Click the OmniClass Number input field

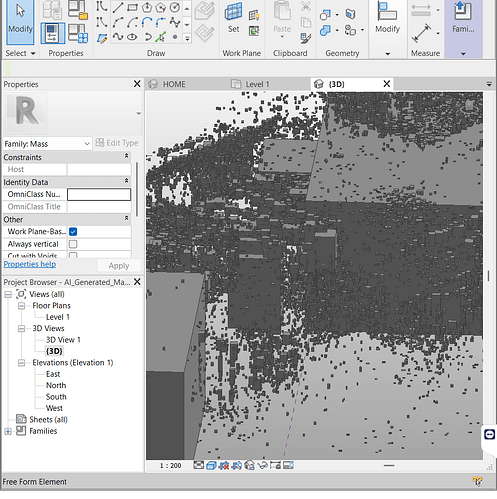(x=99, y=194)
